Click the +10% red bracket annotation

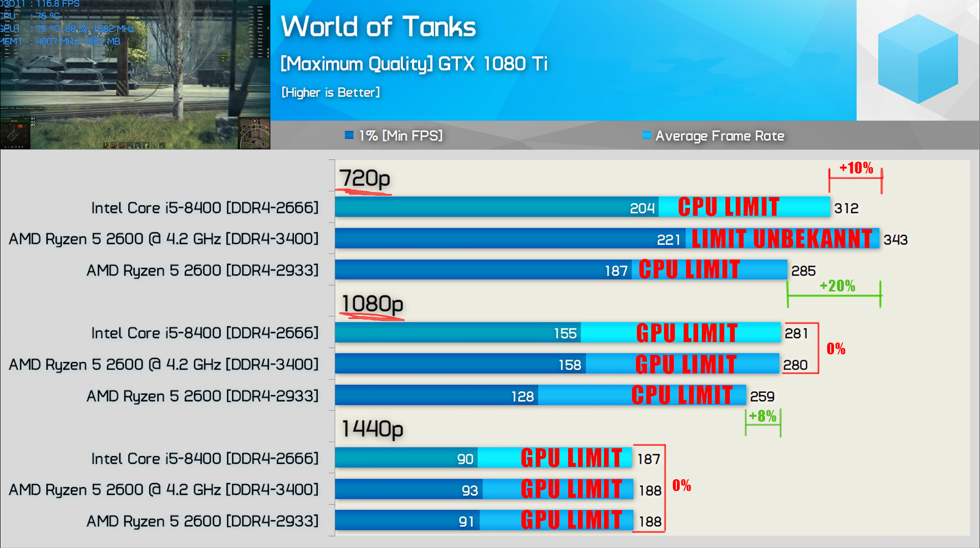856,169
